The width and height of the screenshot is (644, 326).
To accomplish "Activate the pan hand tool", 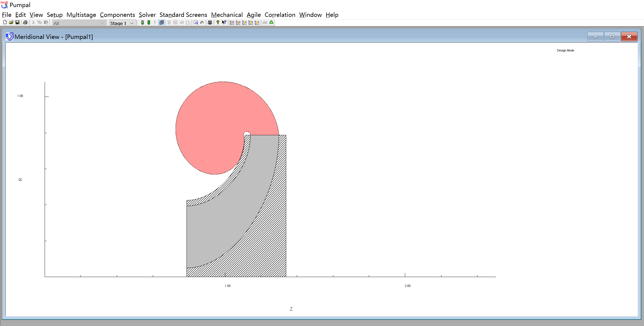I will click(x=202, y=23).
